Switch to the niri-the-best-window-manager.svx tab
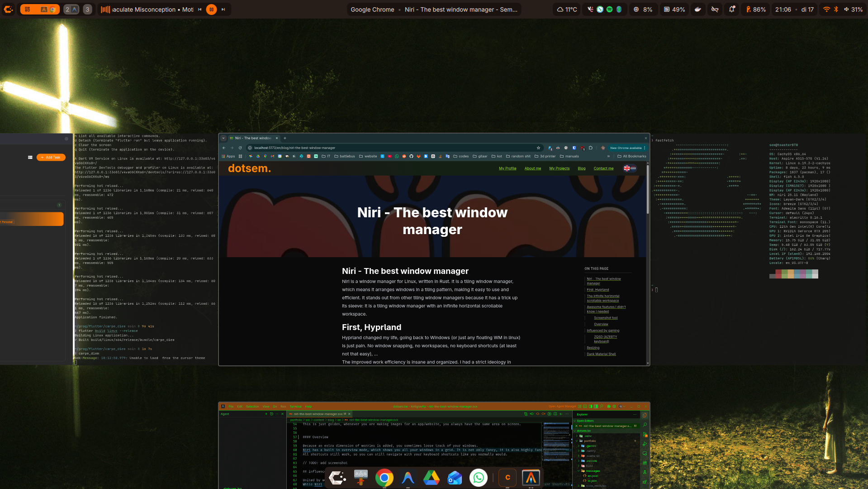Viewport: 868px width, 489px height. pos(317,413)
